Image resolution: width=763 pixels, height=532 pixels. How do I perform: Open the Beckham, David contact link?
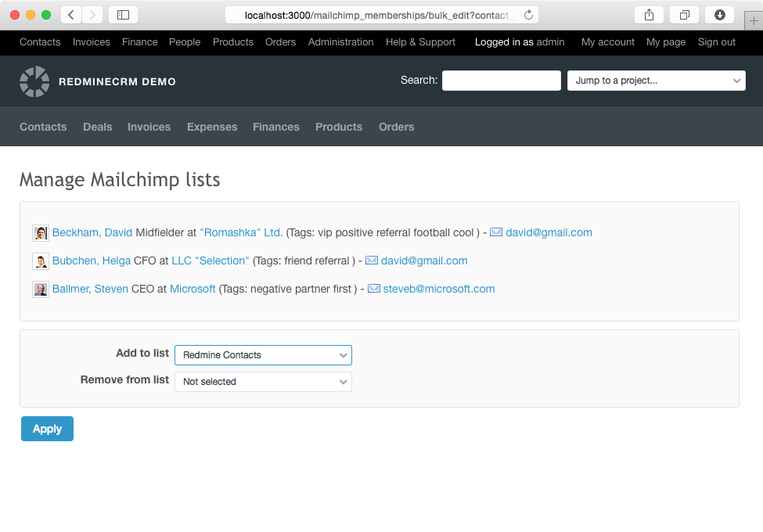92,232
